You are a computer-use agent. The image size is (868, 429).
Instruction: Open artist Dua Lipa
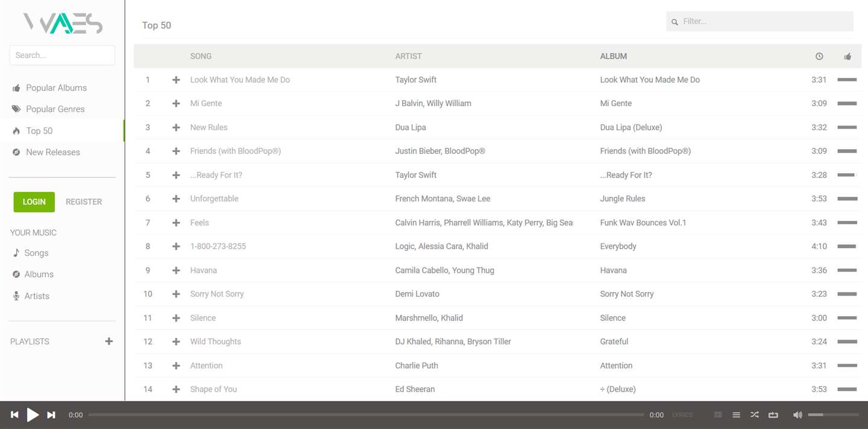pos(410,127)
